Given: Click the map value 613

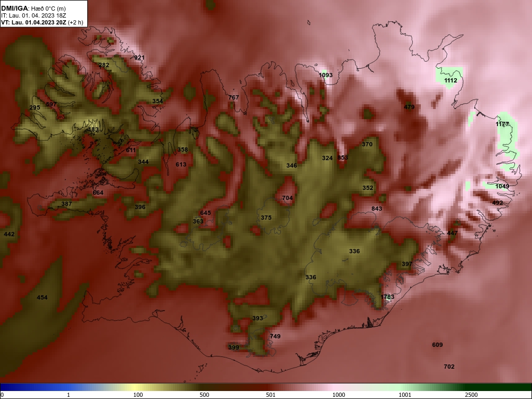Looking at the screenshot, I should tap(181, 164).
